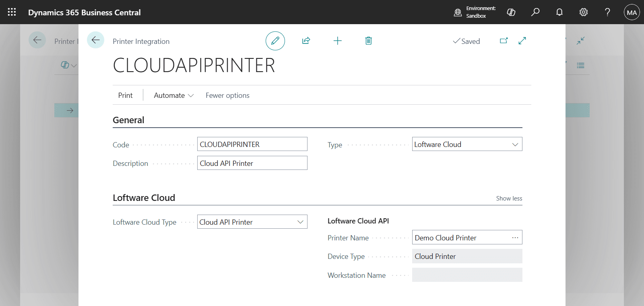Click Fewer options
644x306 pixels.
(x=227, y=95)
